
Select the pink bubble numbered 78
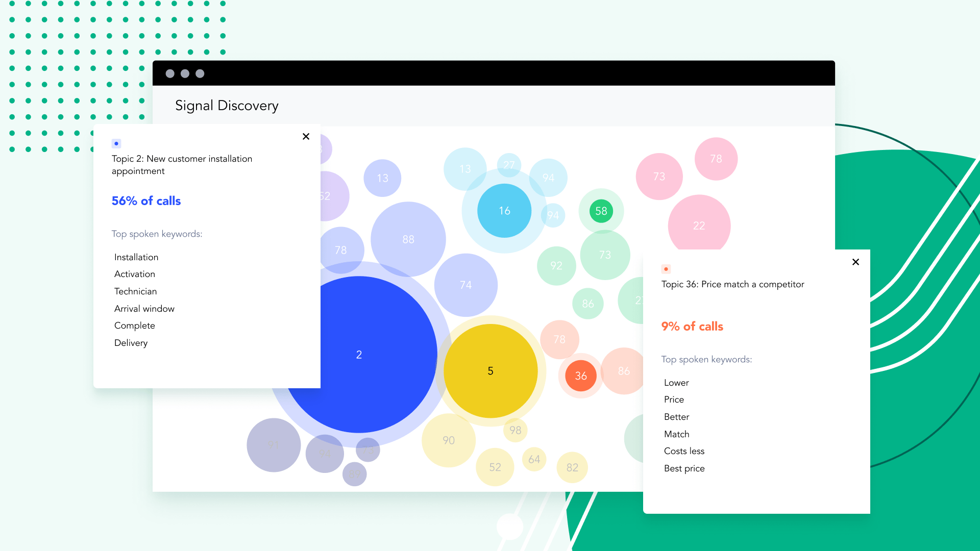click(716, 159)
